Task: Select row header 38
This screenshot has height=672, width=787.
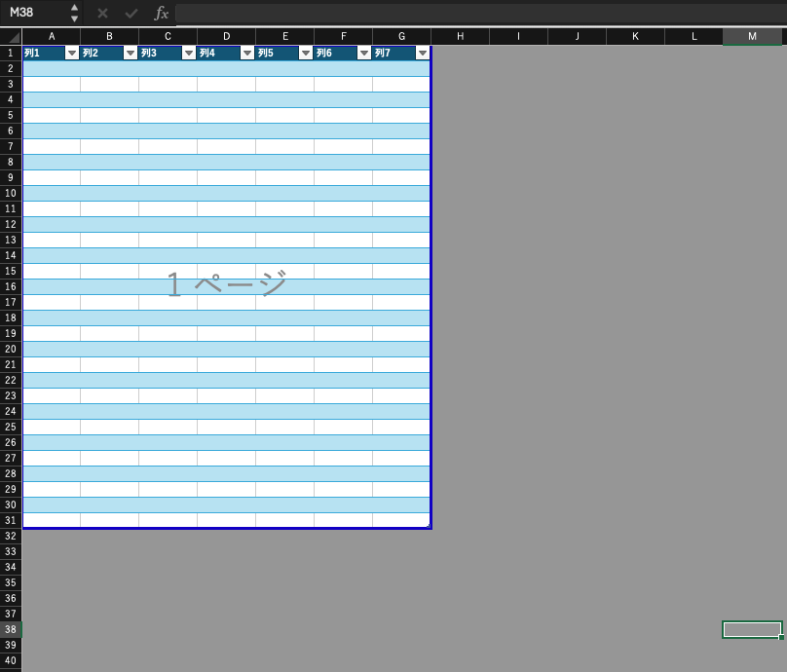Action: [11, 629]
